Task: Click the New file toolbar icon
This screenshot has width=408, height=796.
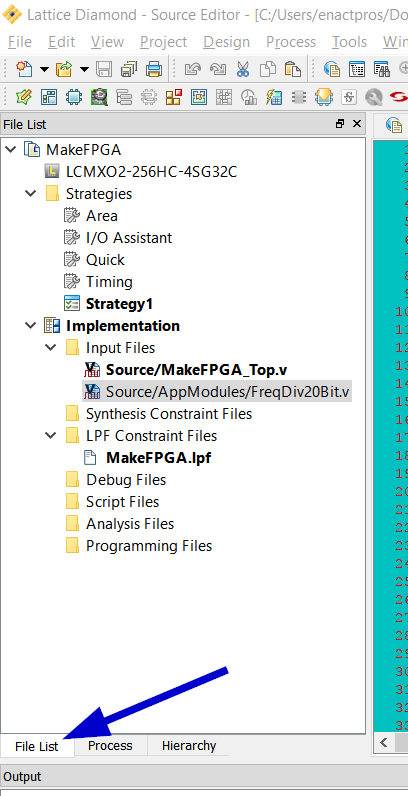Action: tap(24, 68)
